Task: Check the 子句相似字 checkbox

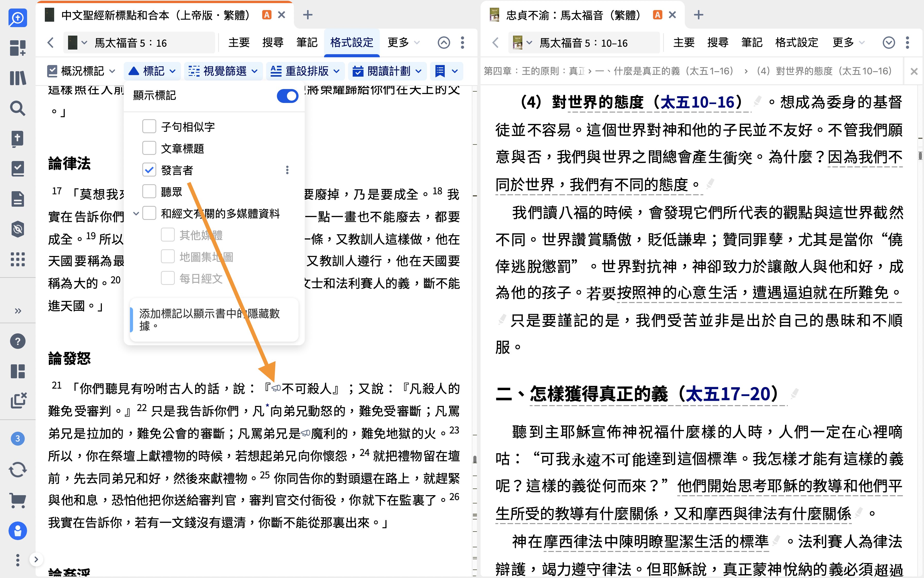Action: coord(149,126)
